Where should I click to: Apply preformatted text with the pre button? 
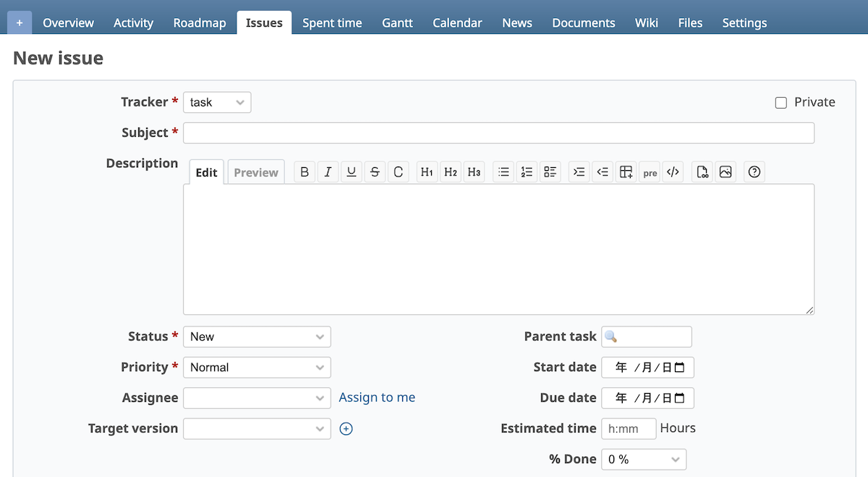coord(650,172)
